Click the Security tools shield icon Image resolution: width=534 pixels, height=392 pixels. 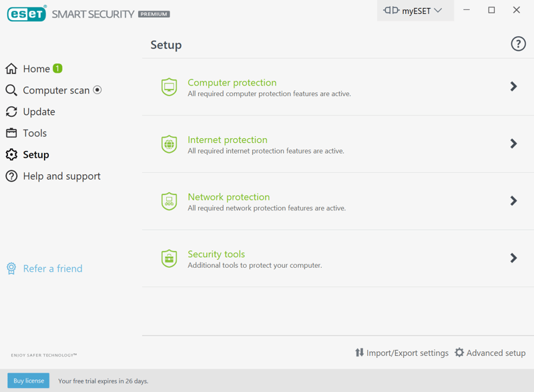170,258
